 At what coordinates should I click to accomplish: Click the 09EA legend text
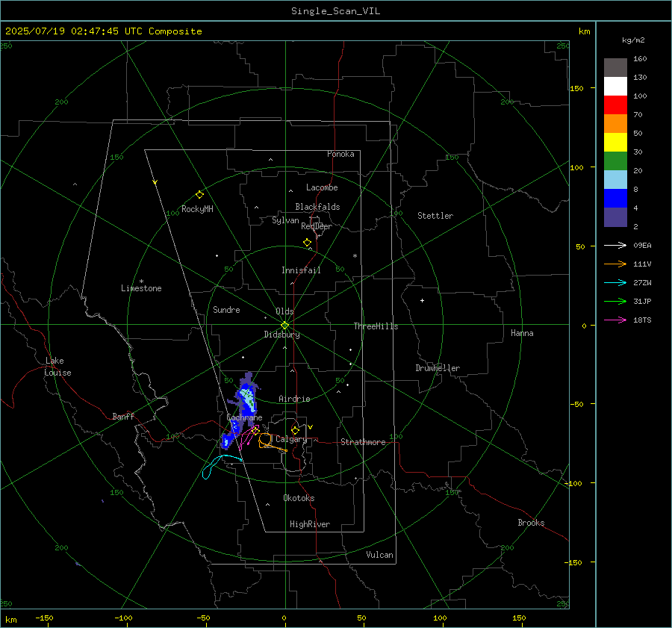click(642, 245)
